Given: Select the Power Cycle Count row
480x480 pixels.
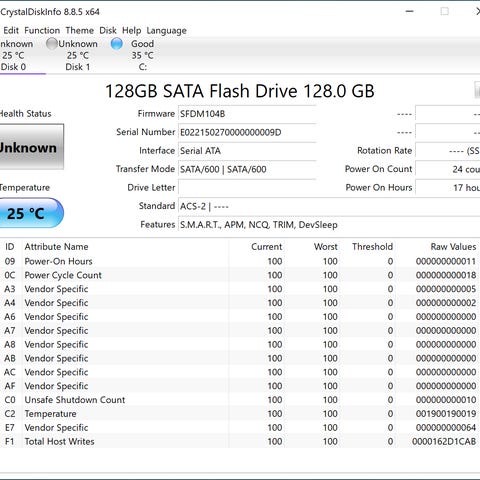Looking at the screenshot, I should (240, 275).
